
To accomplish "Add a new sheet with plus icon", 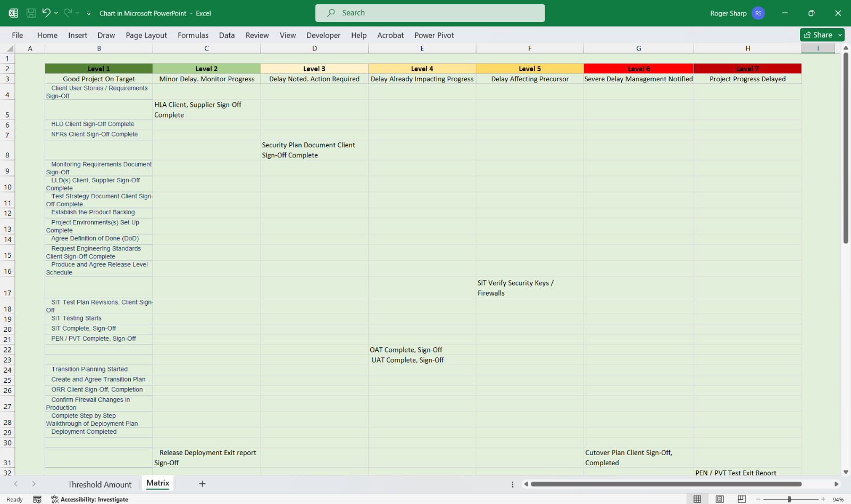I will [x=202, y=484].
